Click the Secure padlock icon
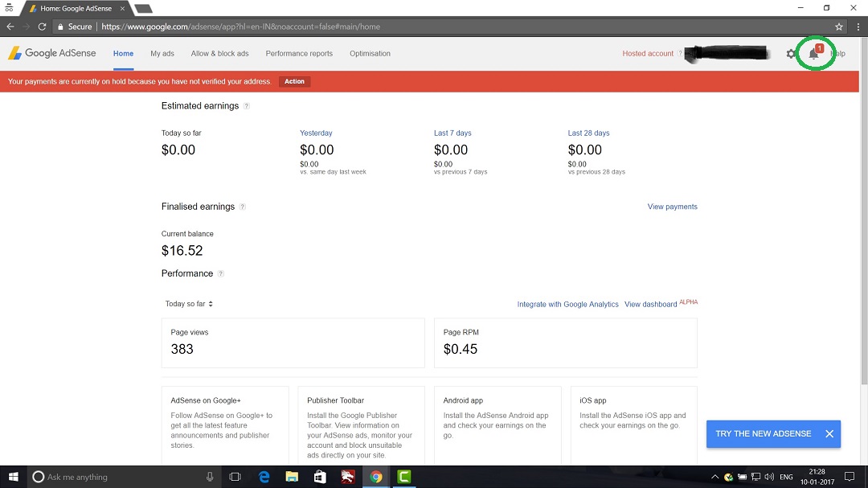The width and height of the screenshot is (868, 488). (60, 27)
